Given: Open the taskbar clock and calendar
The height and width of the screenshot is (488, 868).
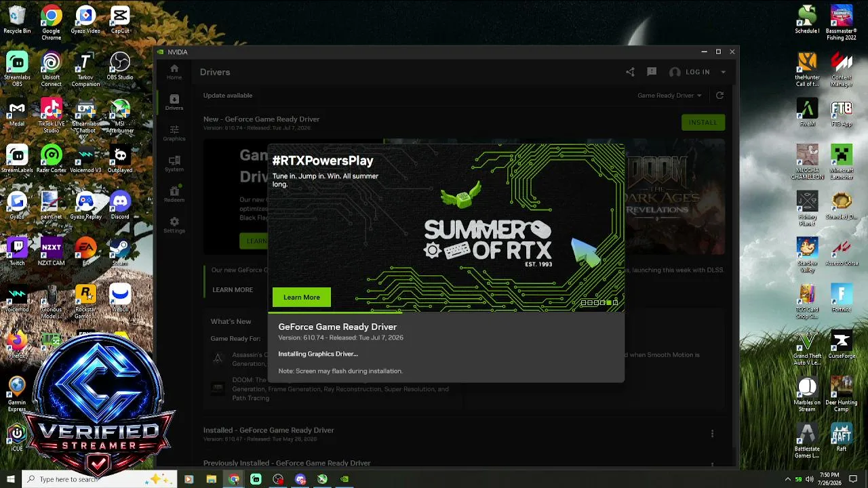Looking at the screenshot, I should coord(829,479).
